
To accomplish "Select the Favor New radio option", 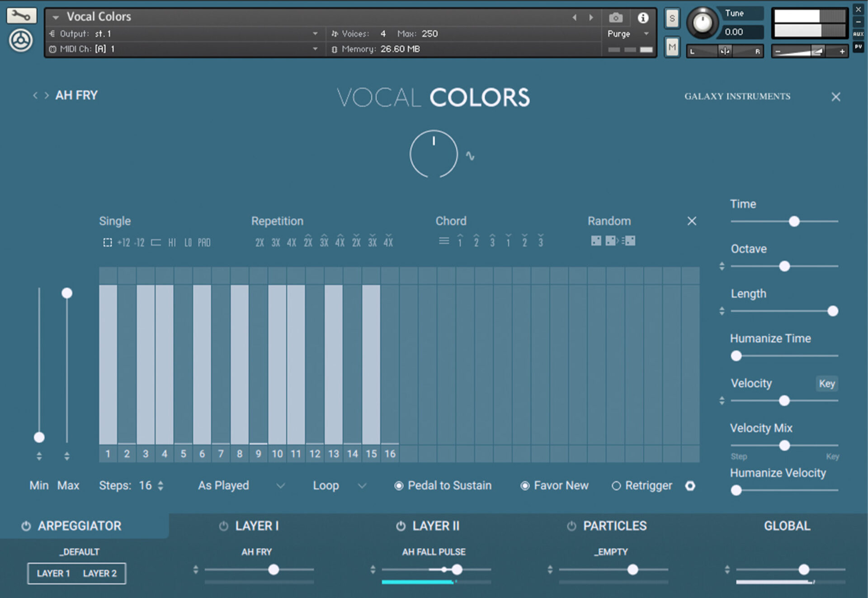I will point(525,485).
